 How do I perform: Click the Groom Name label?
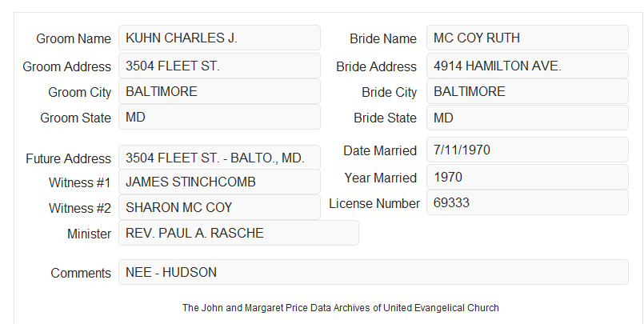click(x=74, y=38)
